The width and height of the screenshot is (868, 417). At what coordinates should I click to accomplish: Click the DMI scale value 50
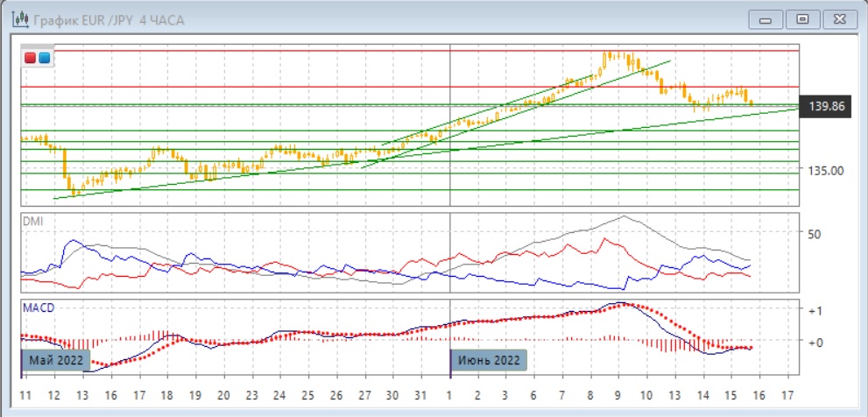[x=814, y=234]
